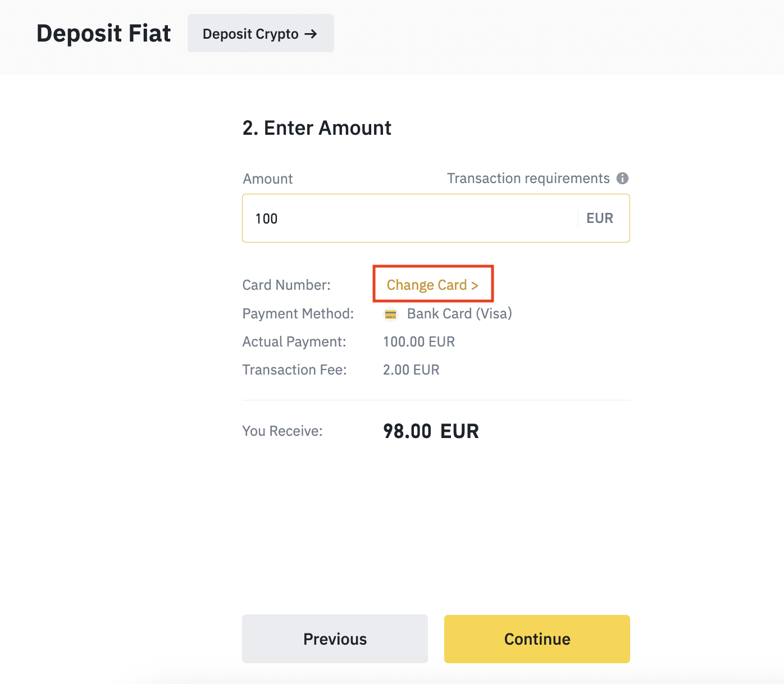Click the Deposit Fiat heading
The width and height of the screenshot is (784, 684).
[104, 34]
